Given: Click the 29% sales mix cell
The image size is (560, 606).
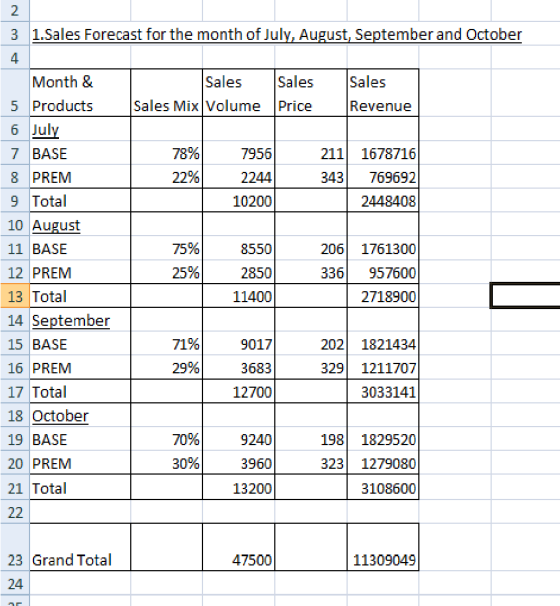Looking at the screenshot, I should [x=167, y=368].
